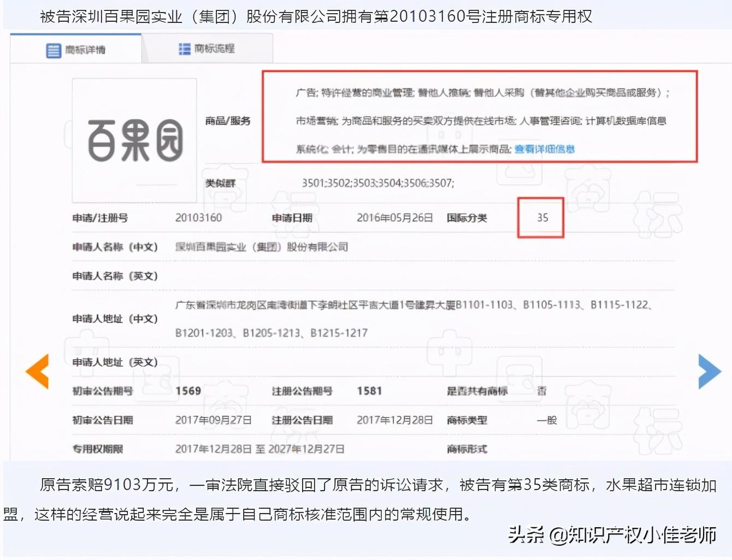This screenshot has width=732, height=560.
Task: Select similar group codes 3501;3502;3503
Action: click(x=377, y=183)
